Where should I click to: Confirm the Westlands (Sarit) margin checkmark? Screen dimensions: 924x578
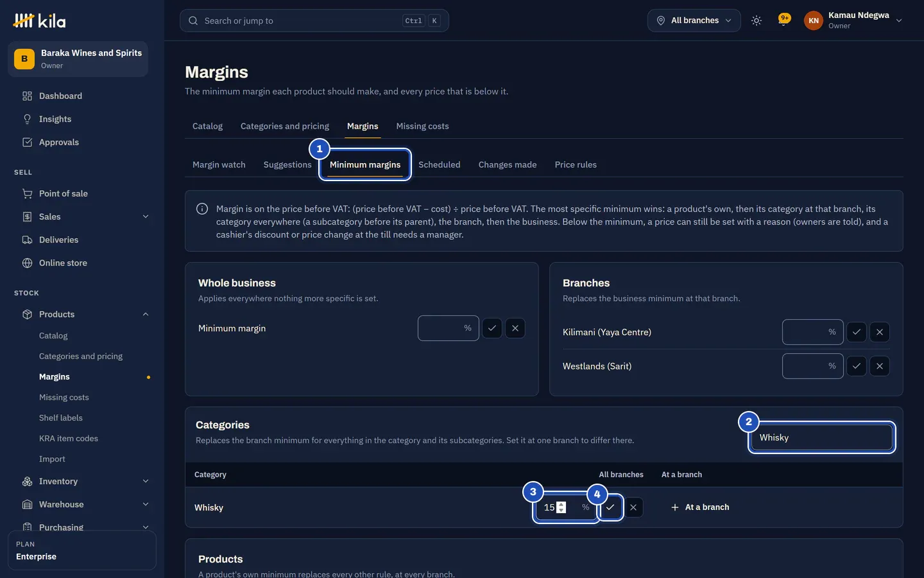point(857,366)
